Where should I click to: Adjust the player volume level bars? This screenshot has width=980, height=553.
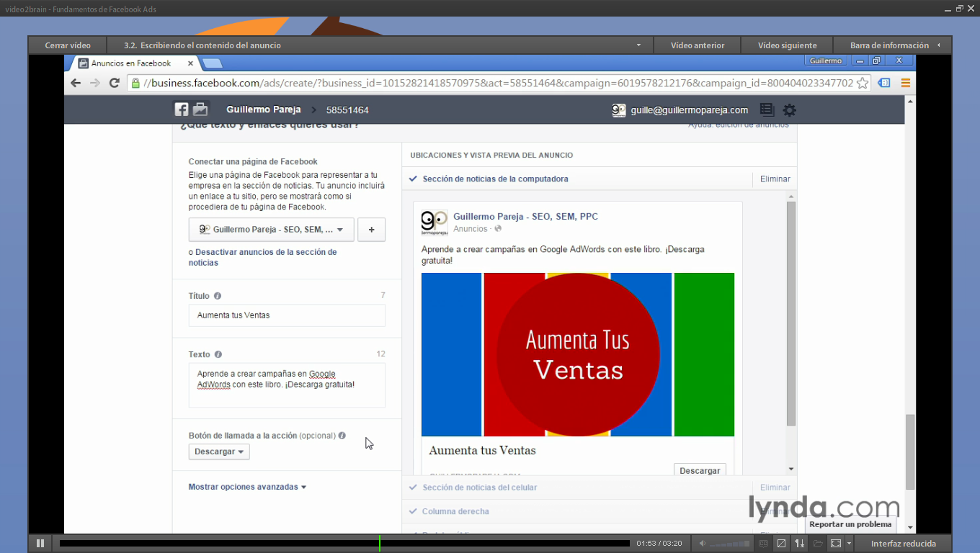(x=730, y=544)
